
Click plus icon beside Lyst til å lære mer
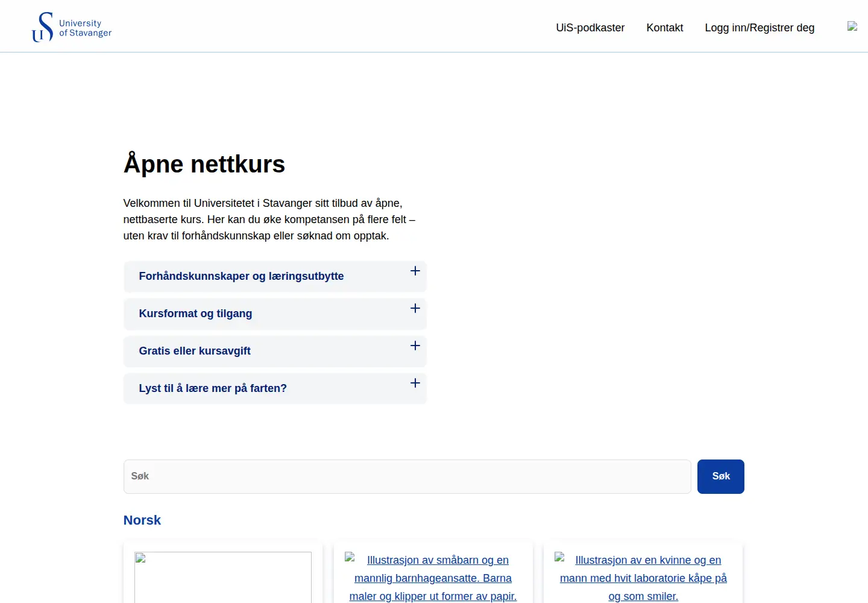pos(415,384)
